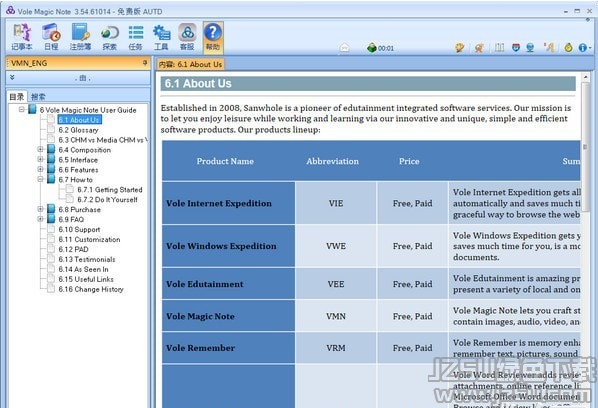Open the 任务 task list icon
The width and height of the screenshot is (598, 408).
[x=135, y=37]
